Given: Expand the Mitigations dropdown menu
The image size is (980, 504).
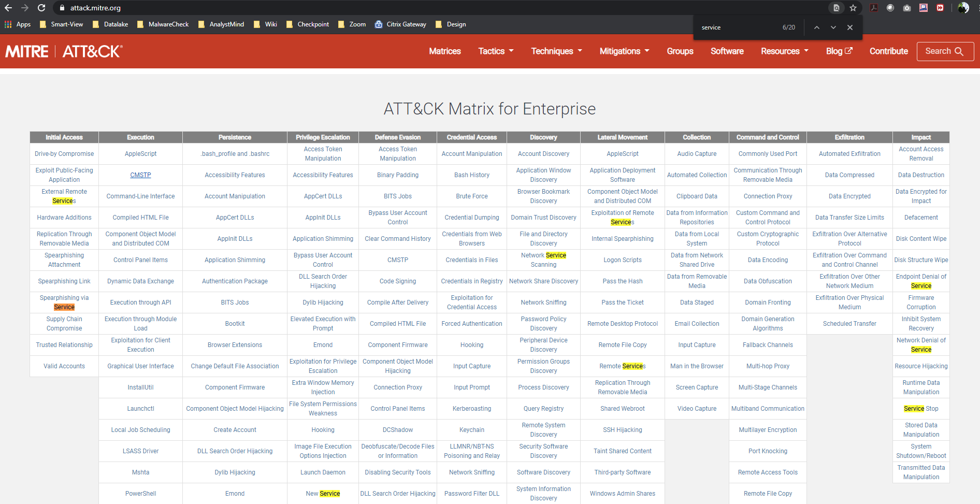Looking at the screenshot, I should (624, 51).
